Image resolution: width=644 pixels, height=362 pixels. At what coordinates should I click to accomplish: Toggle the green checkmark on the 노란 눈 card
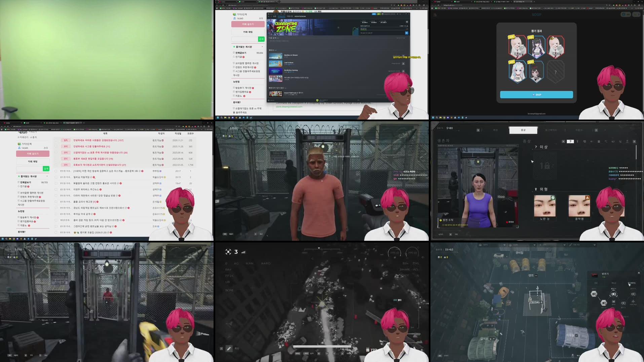[553, 198]
